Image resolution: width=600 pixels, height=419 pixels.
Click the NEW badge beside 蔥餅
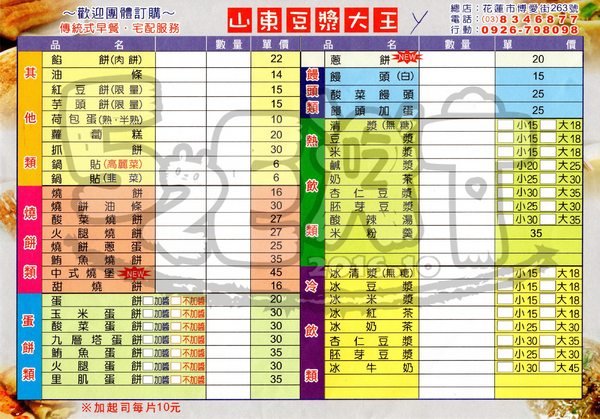click(x=404, y=58)
